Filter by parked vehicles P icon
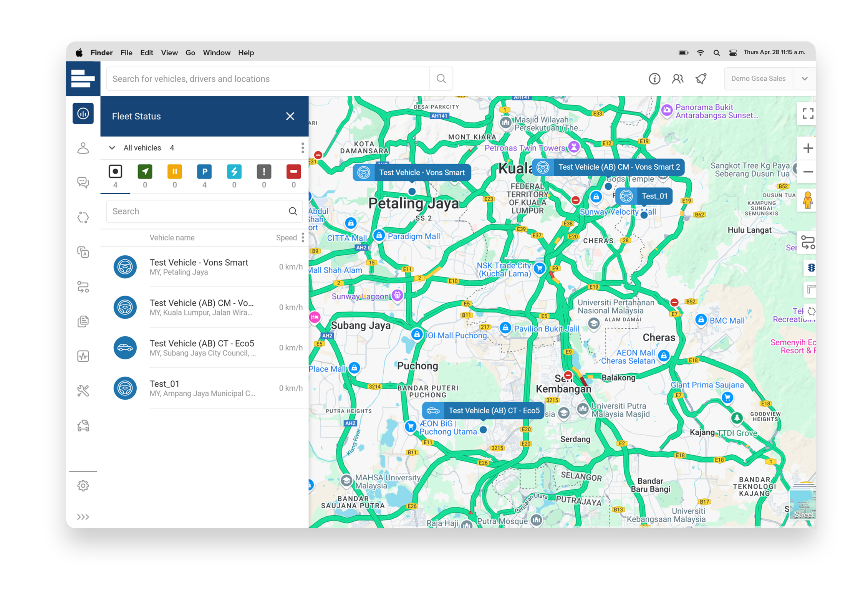 click(x=204, y=172)
